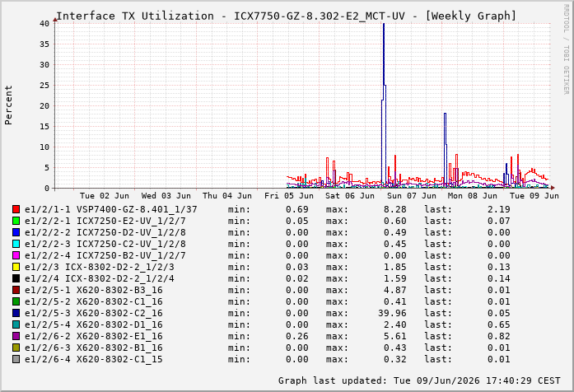This screenshot has height=392, width=574.
Task: Click the Fri 05 Jun axis label
Action: (x=289, y=196)
